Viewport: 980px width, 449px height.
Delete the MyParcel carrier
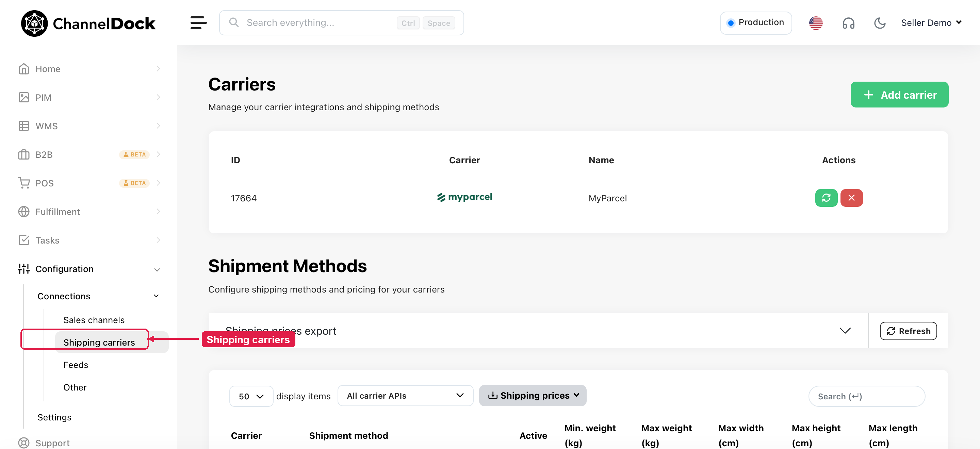tap(851, 198)
